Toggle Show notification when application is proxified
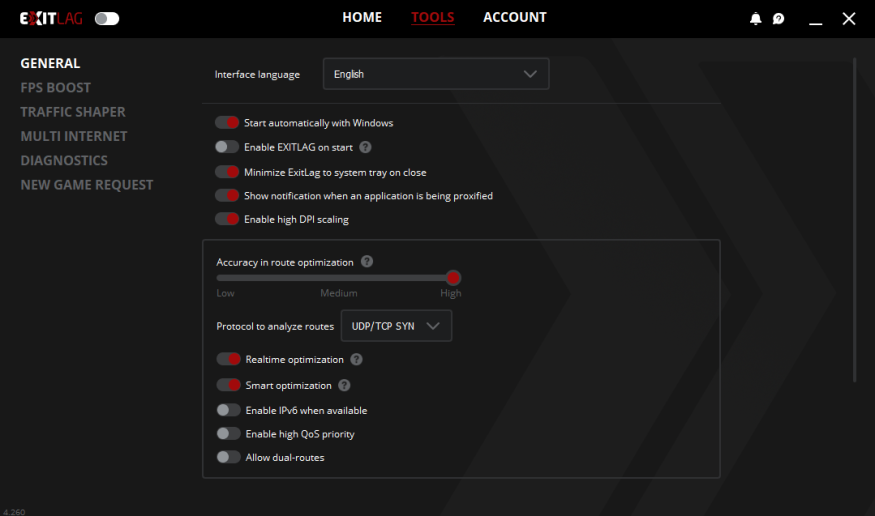The width and height of the screenshot is (875, 516). coord(227,195)
